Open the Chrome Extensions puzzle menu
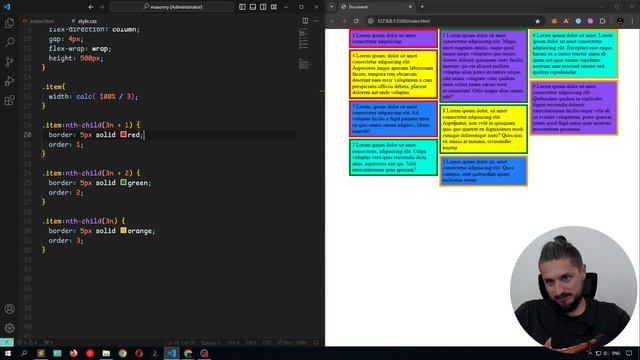 pyautogui.click(x=602, y=21)
